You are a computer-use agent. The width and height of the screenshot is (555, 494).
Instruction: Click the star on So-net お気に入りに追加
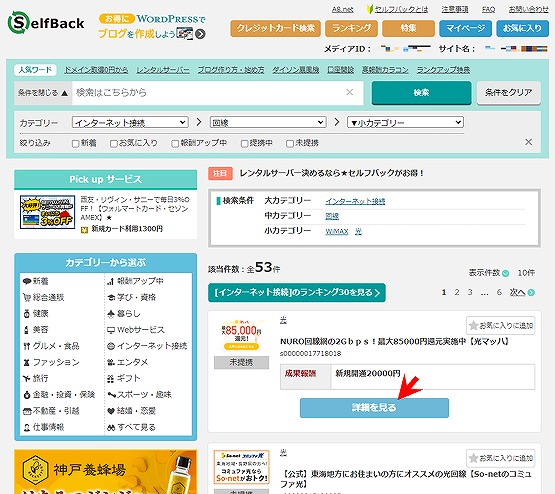pyautogui.click(x=473, y=458)
